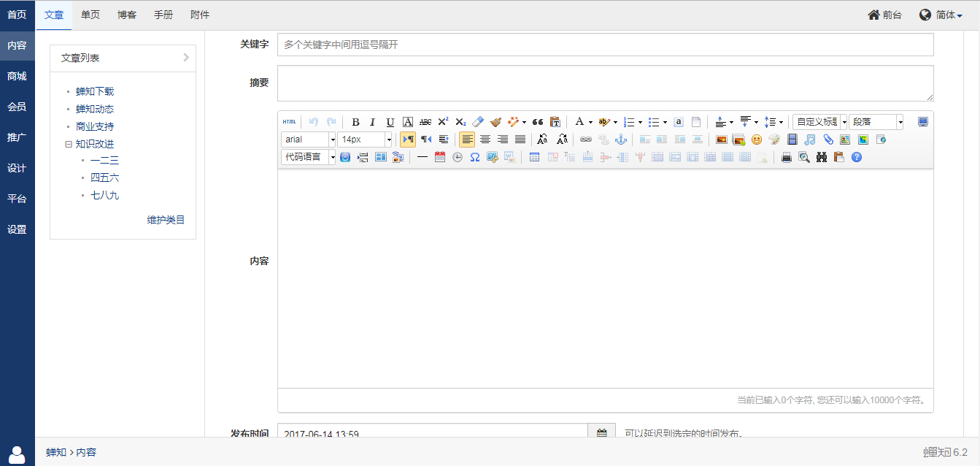Switch to the 手册 tab
This screenshot has width=980, height=466.
(163, 15)
